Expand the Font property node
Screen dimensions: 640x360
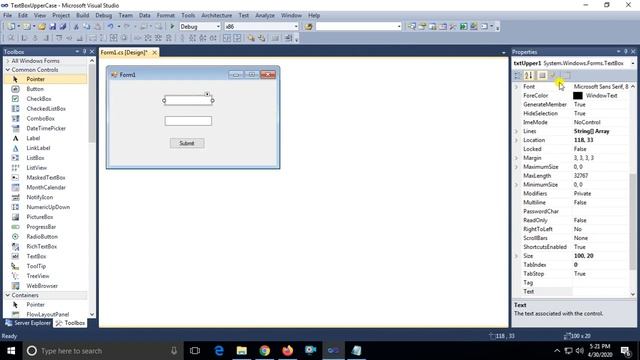[x=516, y=87]
